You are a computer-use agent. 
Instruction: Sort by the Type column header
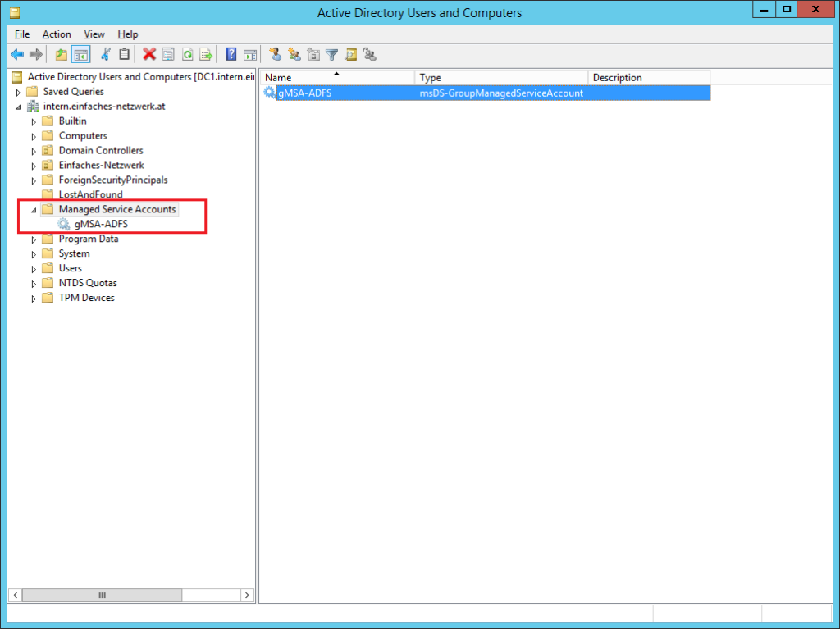click(x=501, y=78)
